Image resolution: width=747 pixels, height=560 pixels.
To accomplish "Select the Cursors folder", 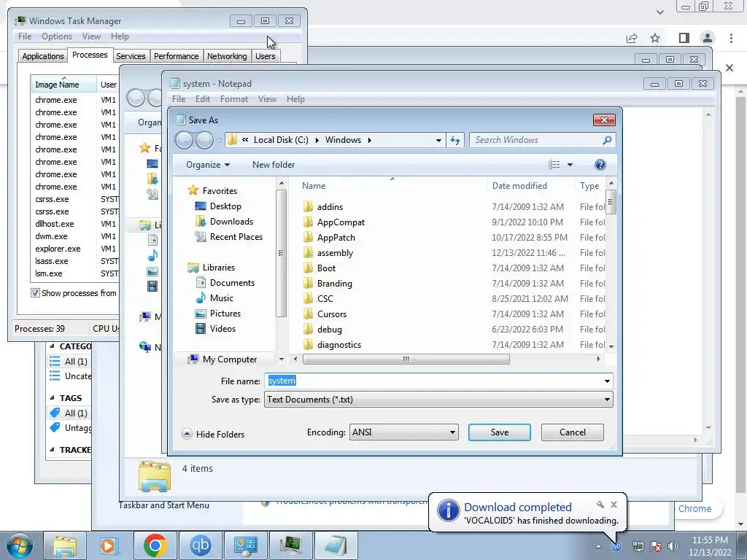I will coord(332,314).
